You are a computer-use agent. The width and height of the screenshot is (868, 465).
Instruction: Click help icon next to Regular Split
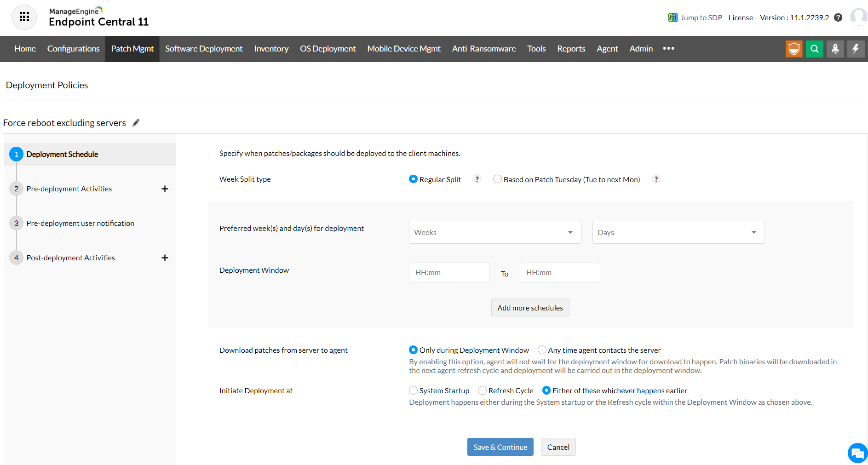coord(477,179)
